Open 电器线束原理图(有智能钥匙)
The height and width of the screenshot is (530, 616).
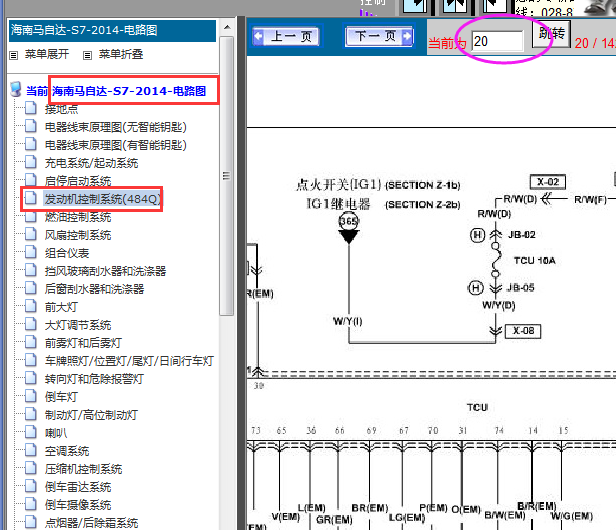pyautogui.click(x=116, y=145)
